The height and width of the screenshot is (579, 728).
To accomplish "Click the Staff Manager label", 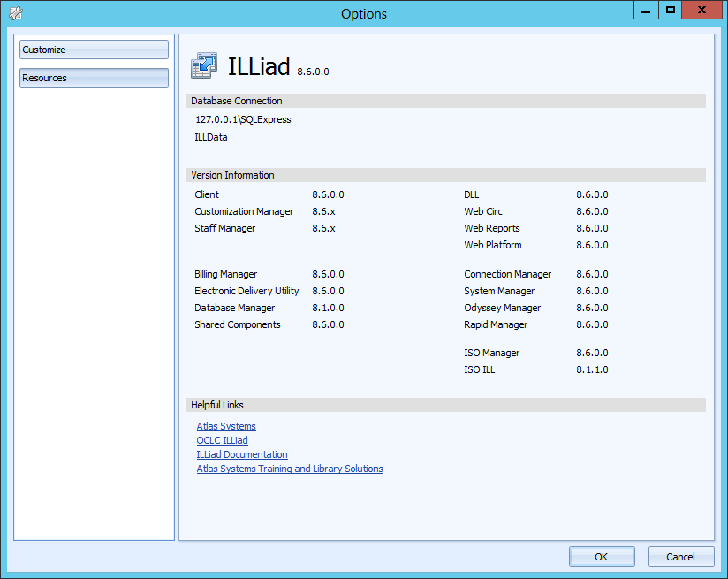I will (x=225, y=228).
